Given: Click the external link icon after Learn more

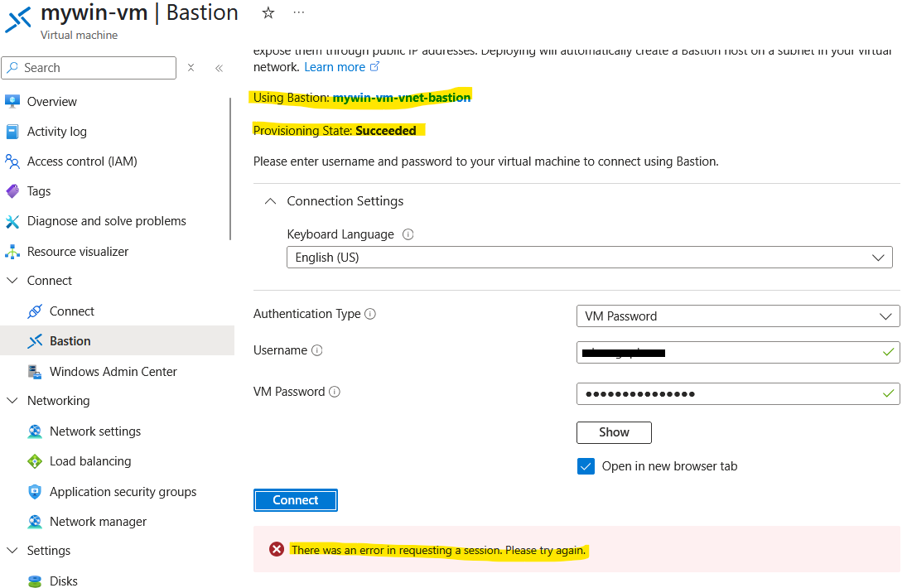Looking at the screenshot, I should pyautogui.click(x=375, y=66).
